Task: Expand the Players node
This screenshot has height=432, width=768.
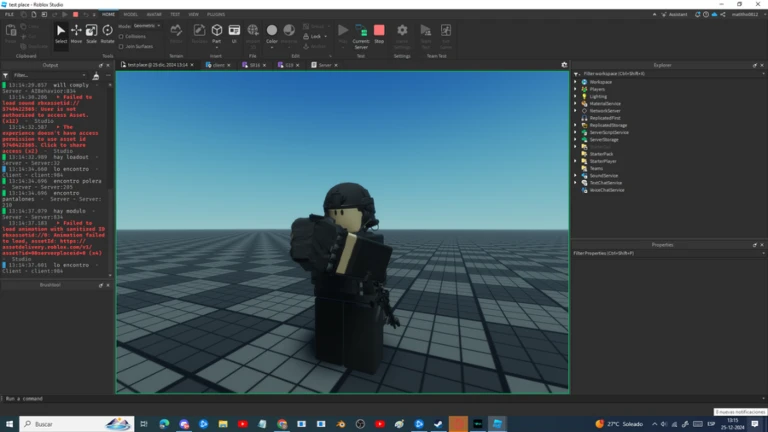Action: (x=576, y=89)
